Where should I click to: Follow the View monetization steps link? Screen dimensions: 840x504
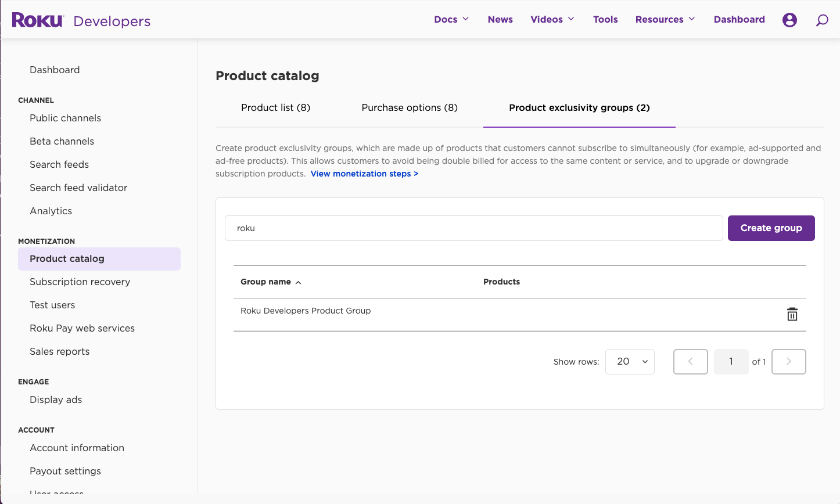pos(364,174)
